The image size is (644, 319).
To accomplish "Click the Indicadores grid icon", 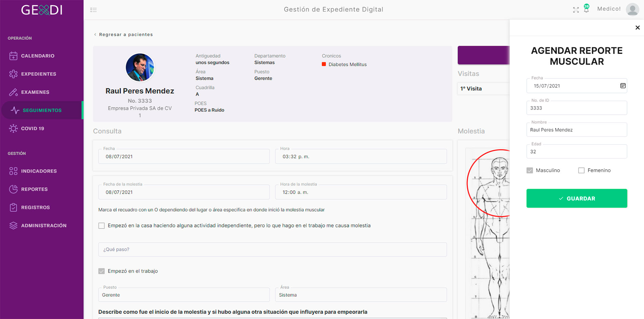I will point(13,171).
